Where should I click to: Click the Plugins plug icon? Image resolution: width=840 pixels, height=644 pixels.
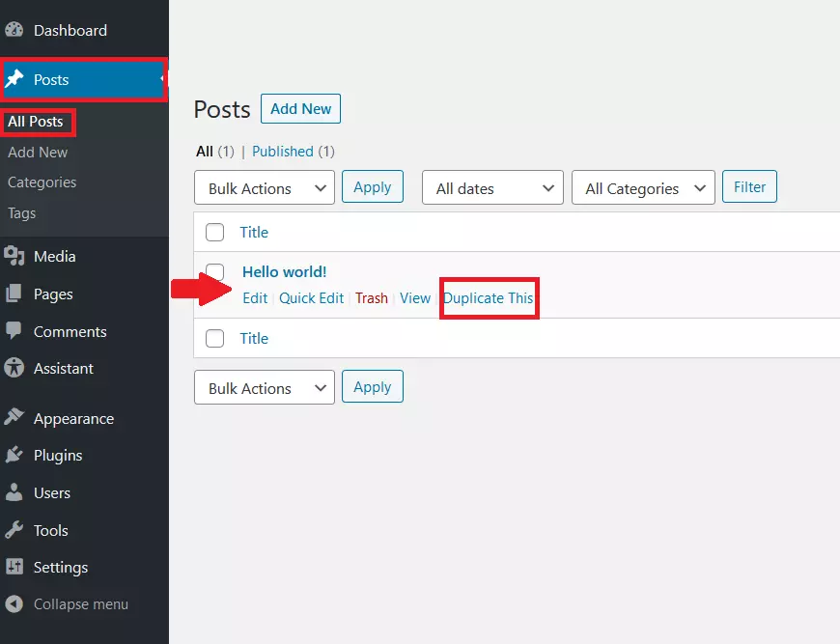click(14, 455)
